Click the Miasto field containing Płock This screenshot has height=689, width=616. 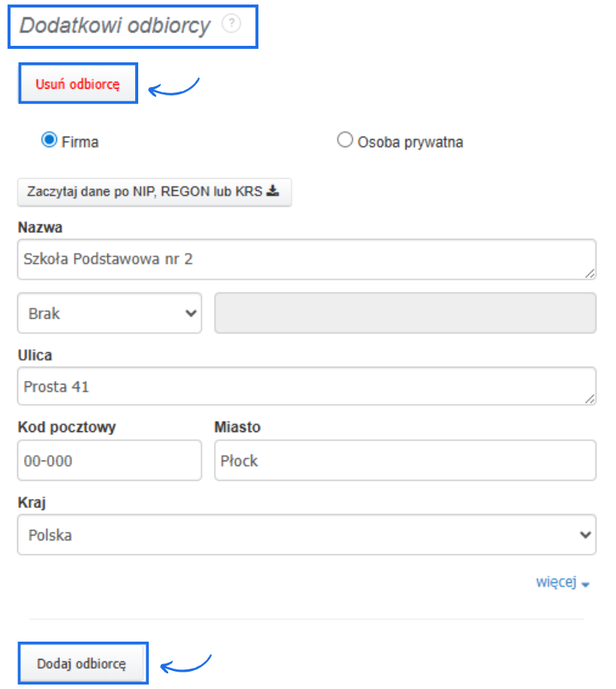click(x=405, y=461)
